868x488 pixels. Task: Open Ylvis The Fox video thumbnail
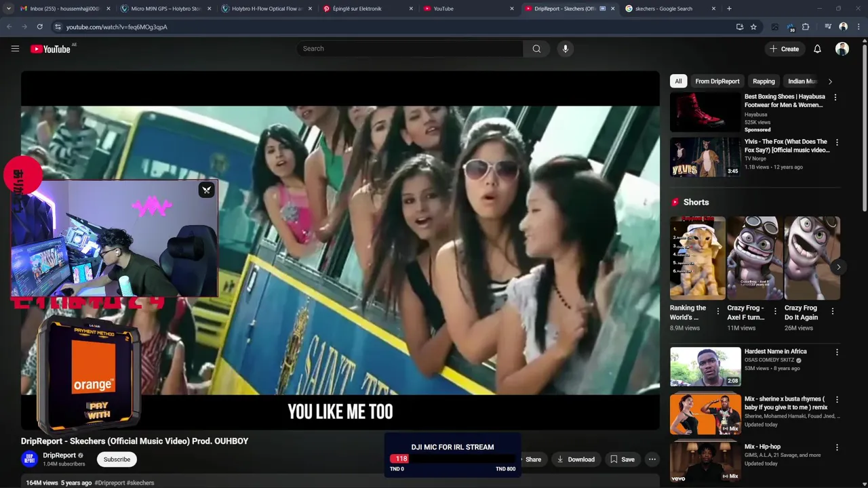(705, 157)
